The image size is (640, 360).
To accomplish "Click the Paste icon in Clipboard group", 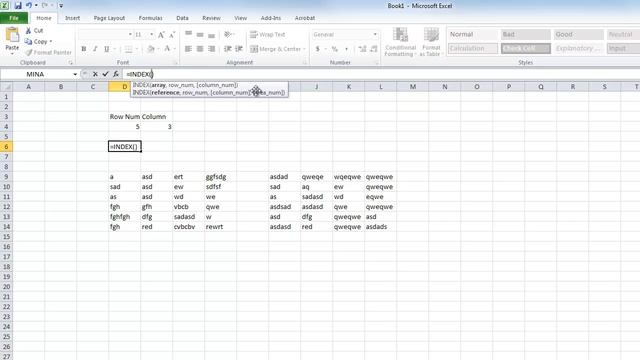I will point(12,35).
